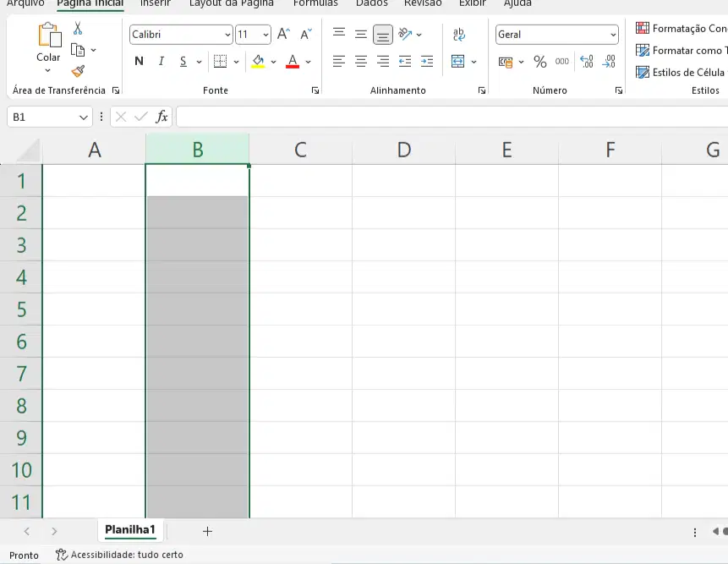Expand the Colar paste options arrow
The image size is (728, 564).
click(x=48, y=70)
